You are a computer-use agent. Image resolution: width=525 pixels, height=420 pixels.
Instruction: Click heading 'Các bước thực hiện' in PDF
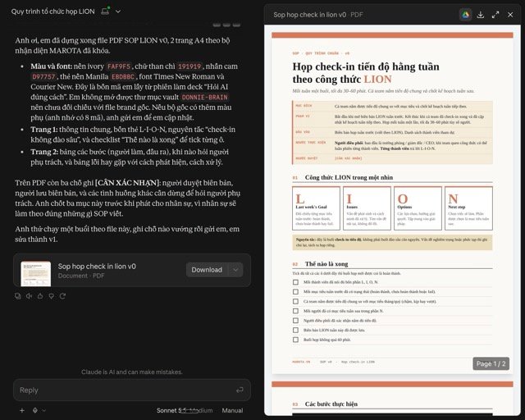click(331, 404)
